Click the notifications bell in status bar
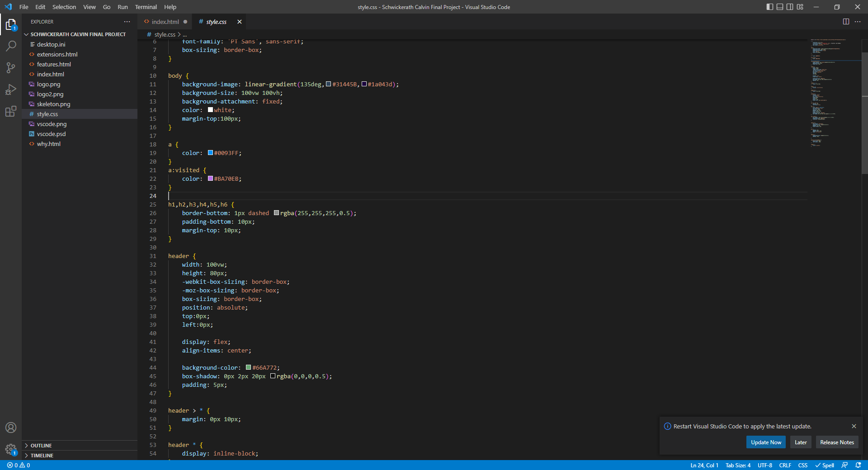The image size is (868, 470). (x=858, y=465)
